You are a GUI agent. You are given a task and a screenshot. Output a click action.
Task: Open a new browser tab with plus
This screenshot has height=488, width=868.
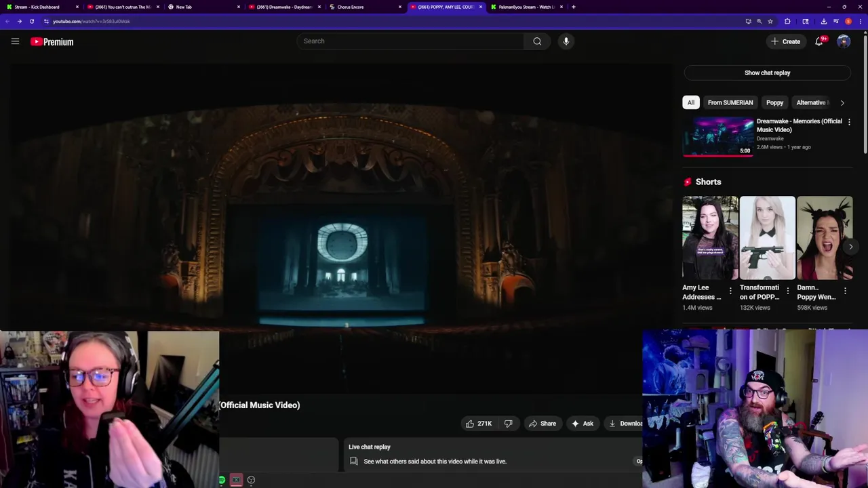[574, 7]
